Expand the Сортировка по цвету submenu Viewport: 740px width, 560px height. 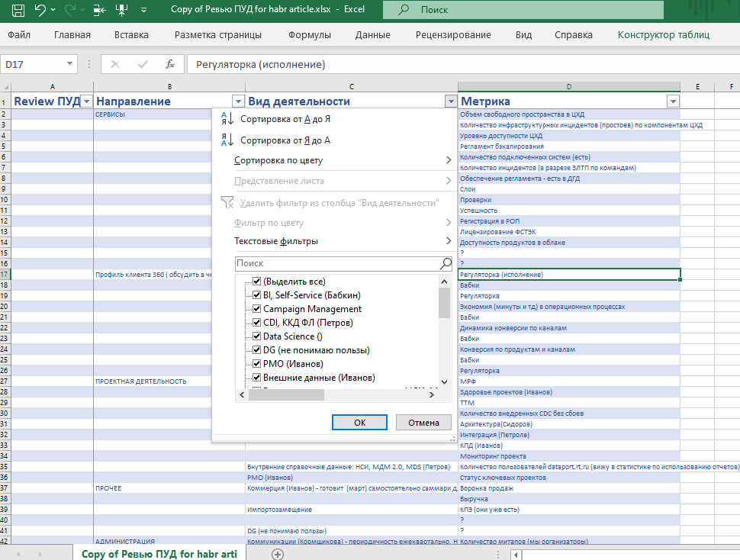(x=343, y=160)
